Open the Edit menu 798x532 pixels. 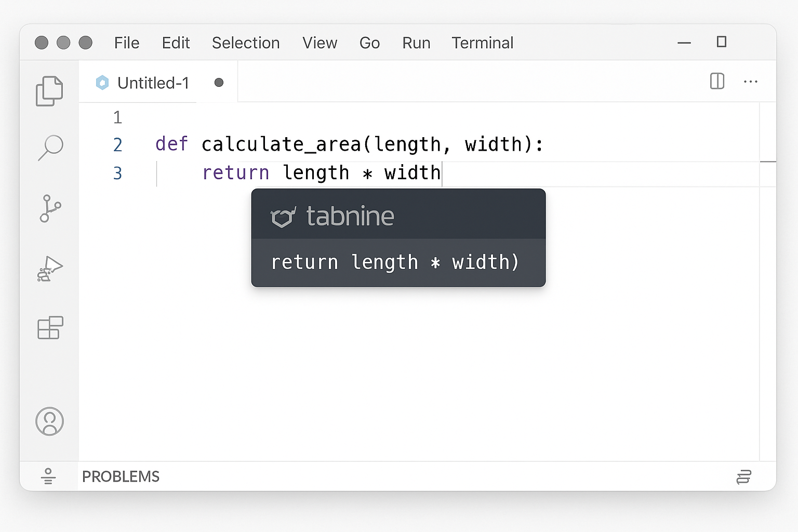[x=176, y=43]
